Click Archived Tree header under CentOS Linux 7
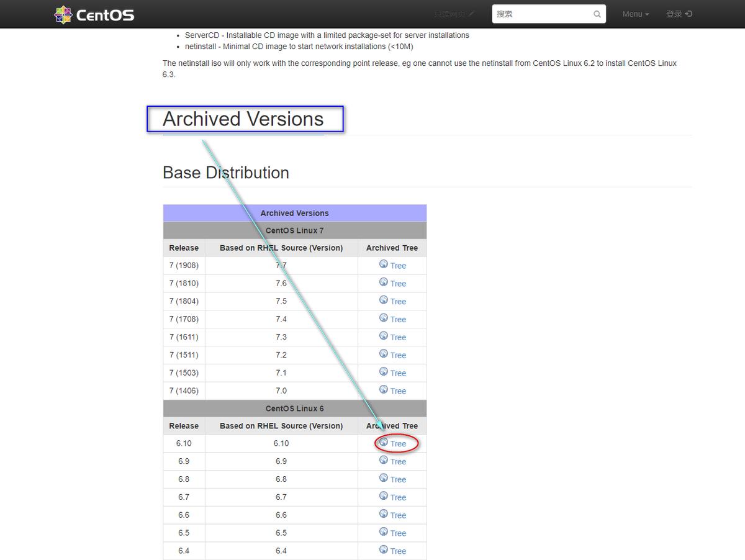The image size is (745, 560). pyautogui.click(x=392, y=248)
